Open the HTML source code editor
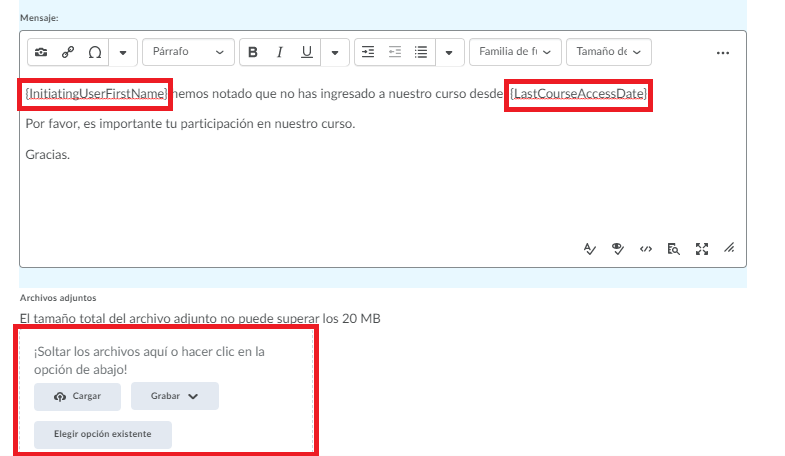This screenshot has height=456, width=785. click(646, 249)
